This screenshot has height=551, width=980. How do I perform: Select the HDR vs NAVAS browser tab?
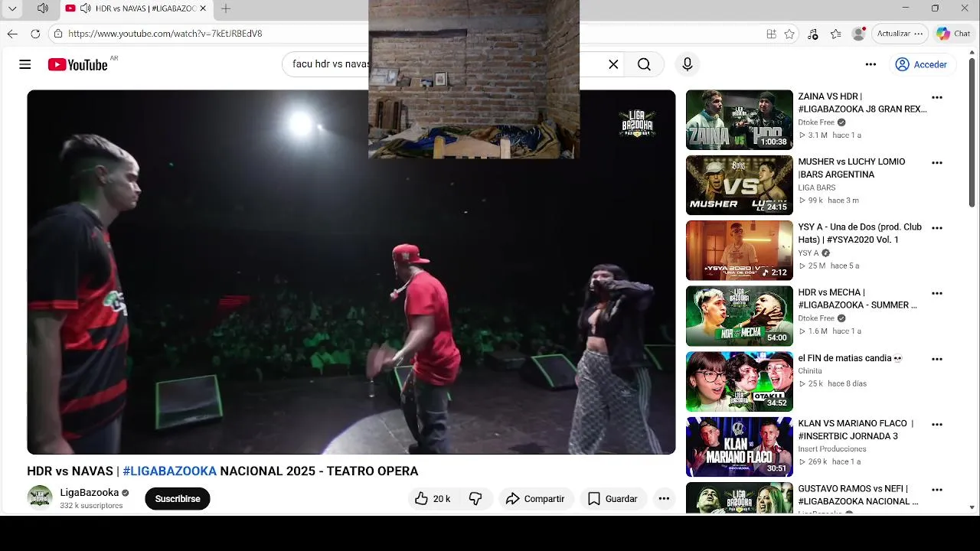tap(136, 8)
